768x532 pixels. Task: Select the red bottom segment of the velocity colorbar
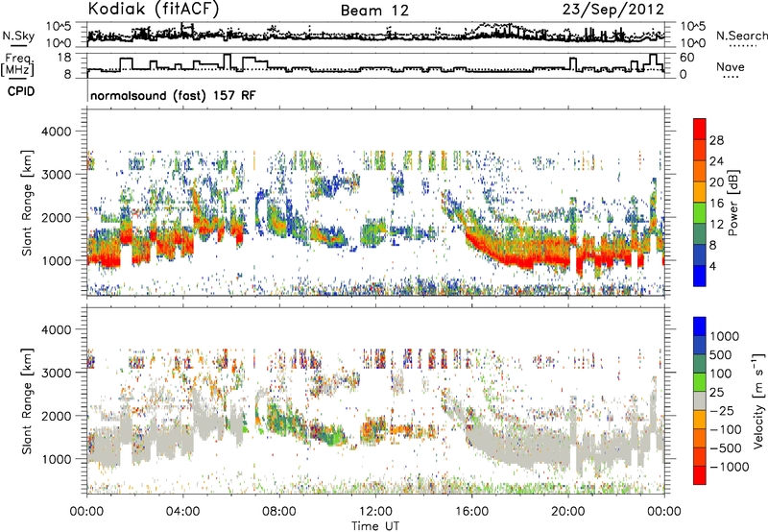click(700, 475)
